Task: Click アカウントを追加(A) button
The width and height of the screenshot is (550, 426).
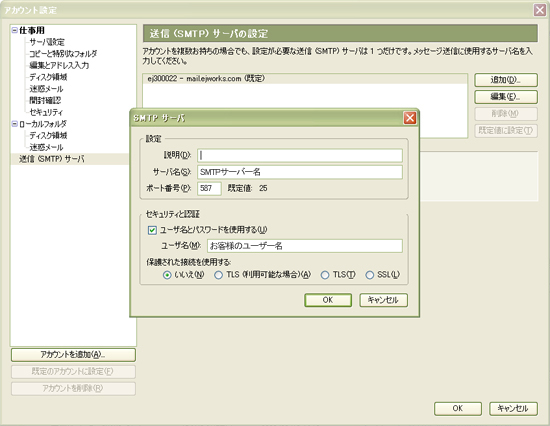Action: pos(73,355)
